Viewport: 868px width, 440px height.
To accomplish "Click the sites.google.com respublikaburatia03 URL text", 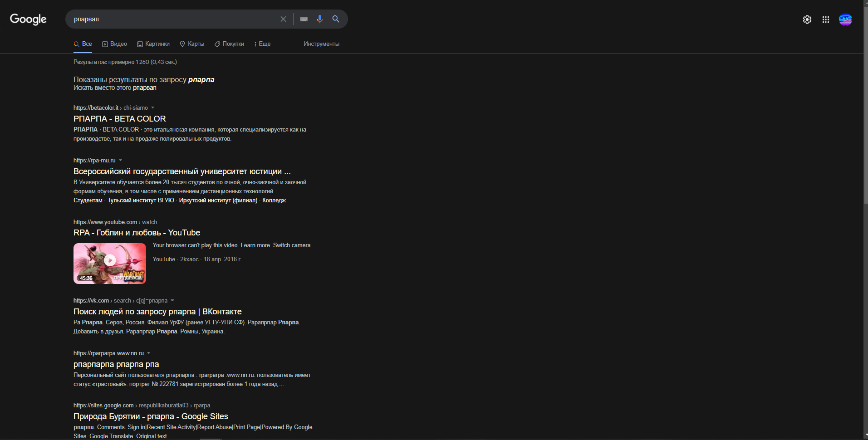I will click(x=142, y=406).
